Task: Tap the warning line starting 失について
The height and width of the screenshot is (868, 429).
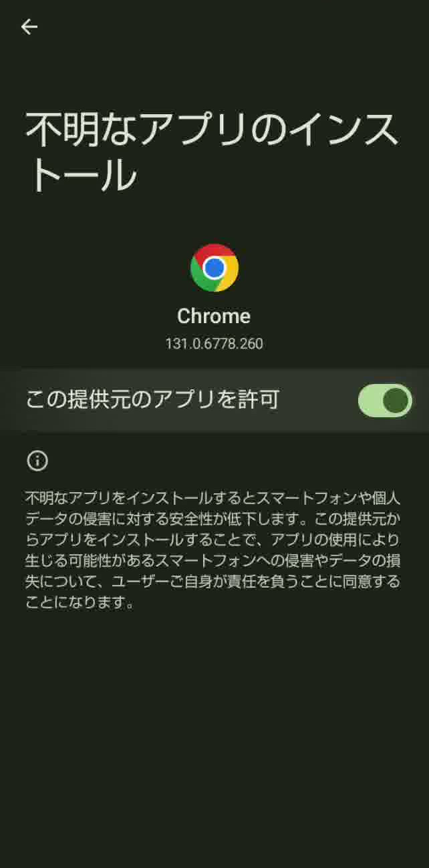Action: pyautogui.click(x=213, y=581)
